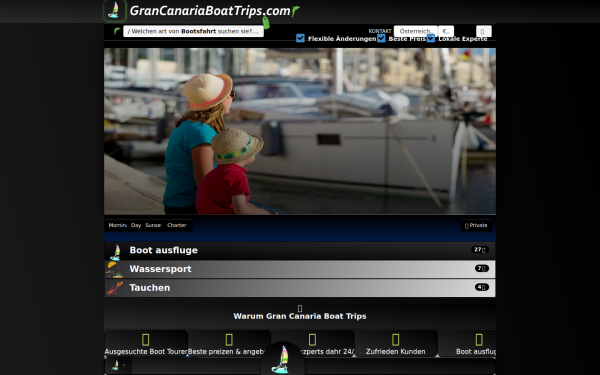Click the white menu button top right
Image resolution: width=600 pixels, height=375 pixels.
click(x=484, y=31)
